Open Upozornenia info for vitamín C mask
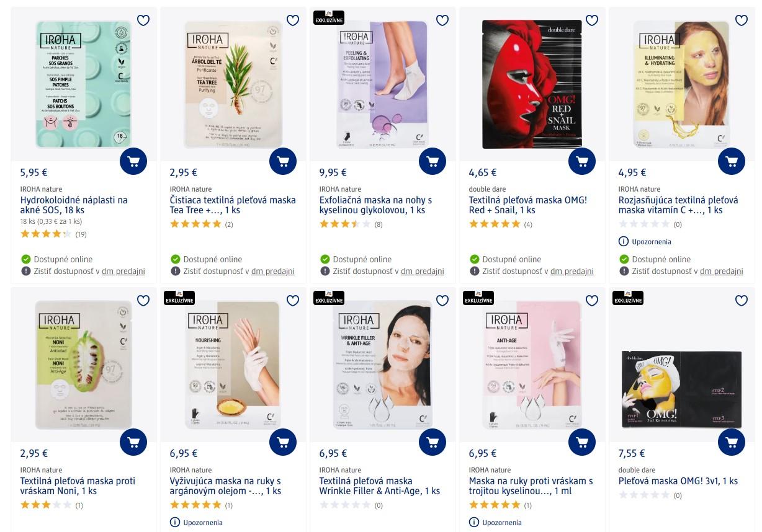This screenshot has width=762, height=532. (645, 242)
